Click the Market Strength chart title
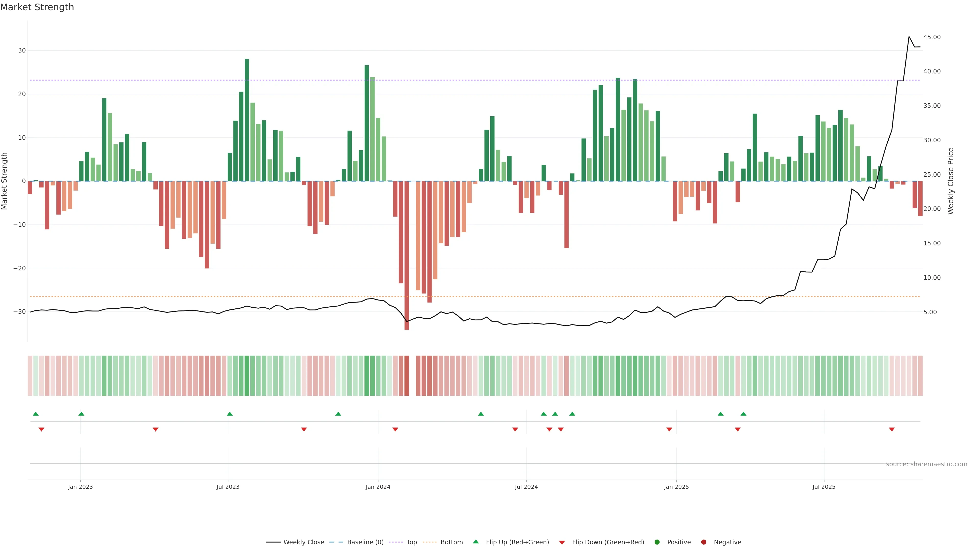 click(37, 7)
